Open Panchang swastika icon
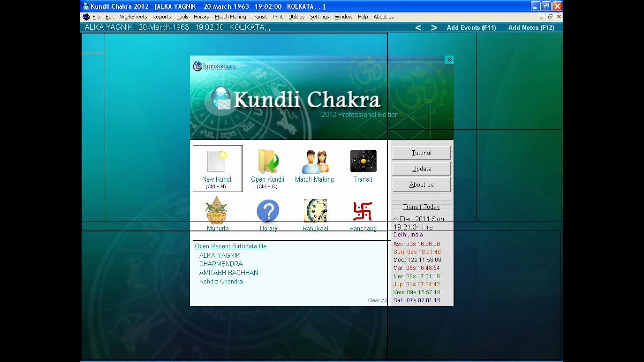644x362 pixels. point(362,211)
